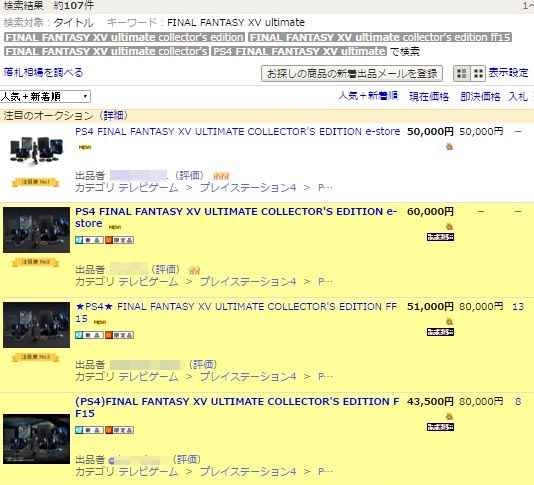The height and width of the screenshot is (485, 534).
Task: Open 評価 link in 60,000円 listing
Action: tap(166, 270)
